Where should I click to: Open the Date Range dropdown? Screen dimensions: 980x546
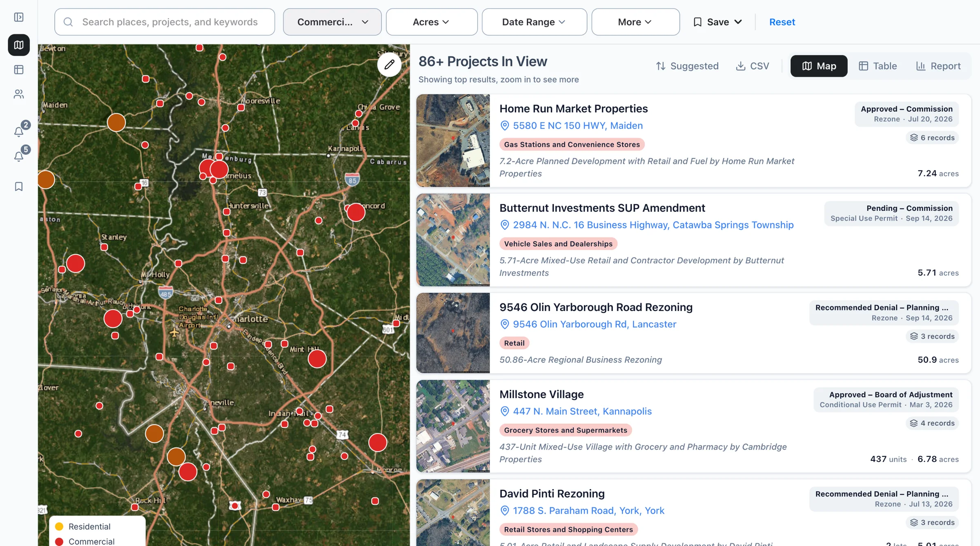click(x=534, y=22)
